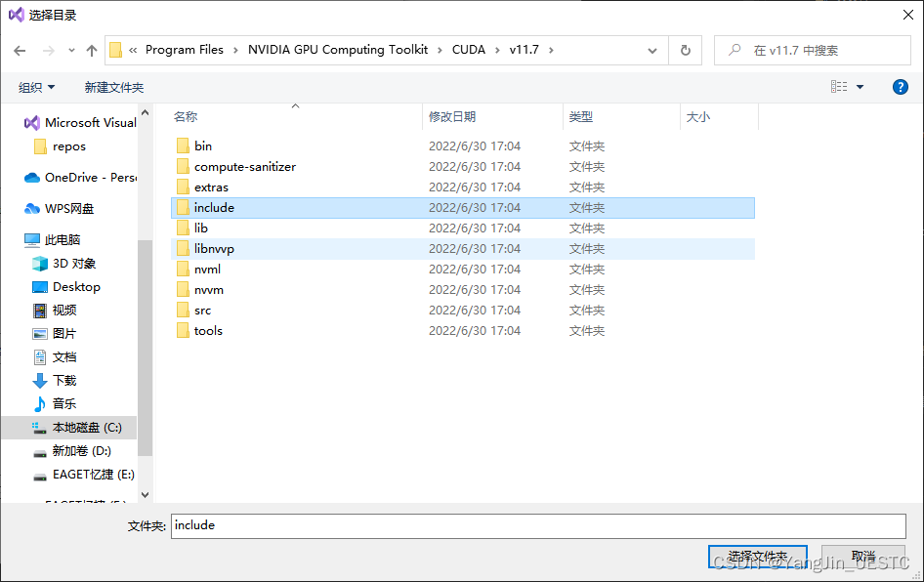Screen dimensions: 924x582
Task: Select EAGET忆捷 (E:) drive
Action: click(x=84, y=475)
